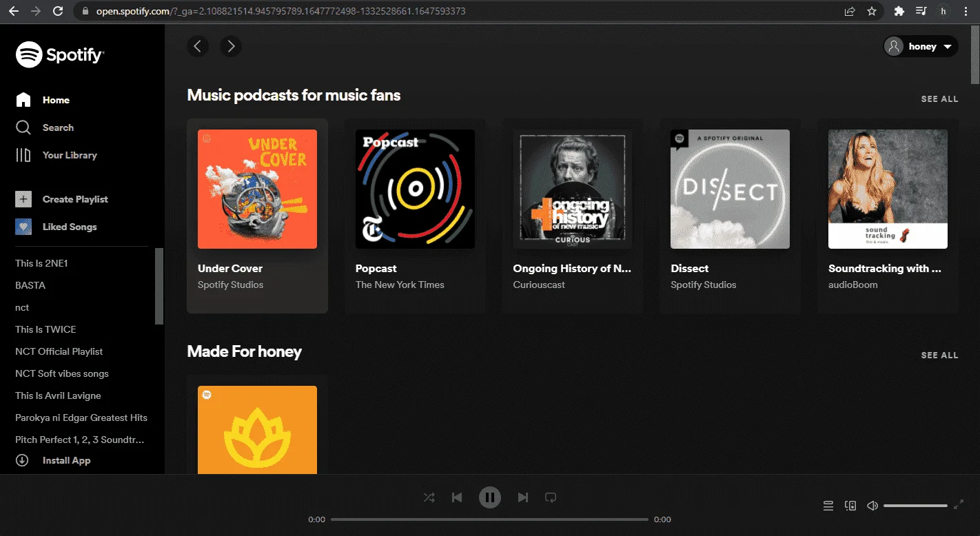Go to Home in the sidebar
Screen dimensions: 980x536
43,100
